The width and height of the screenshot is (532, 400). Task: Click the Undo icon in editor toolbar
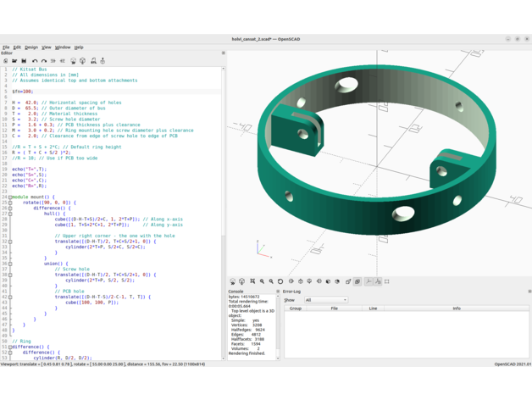35,61
